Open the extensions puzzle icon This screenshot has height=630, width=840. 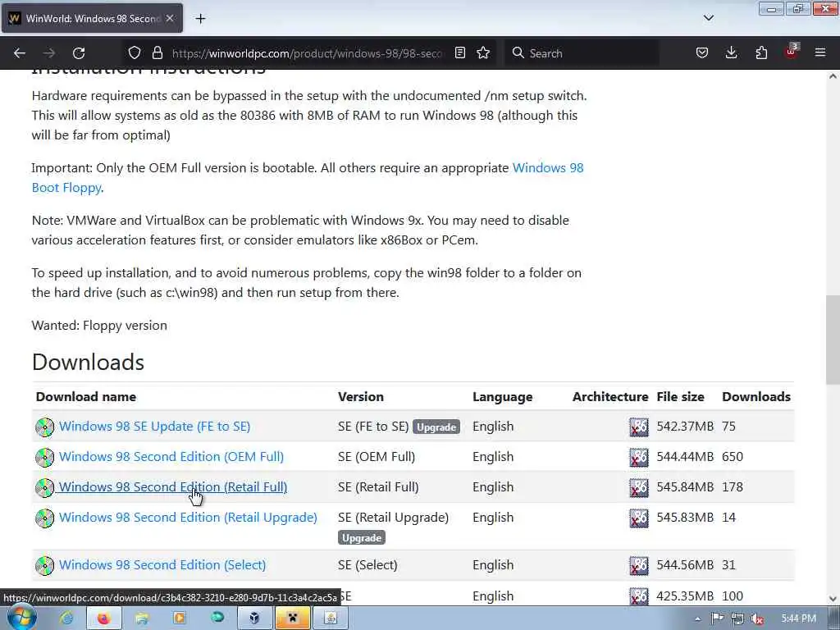(x=761, y=52)
